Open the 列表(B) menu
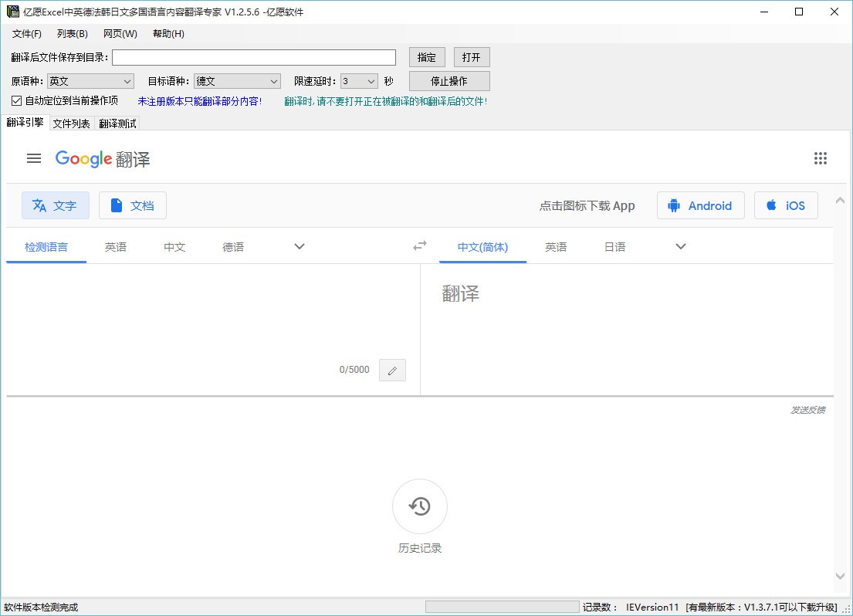 [73, 34]
